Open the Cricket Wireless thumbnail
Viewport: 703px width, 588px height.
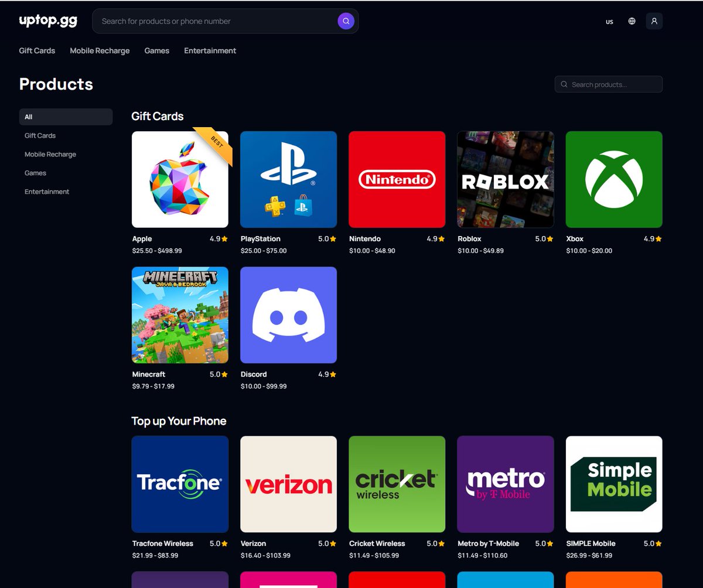click(x=397, y=484)
